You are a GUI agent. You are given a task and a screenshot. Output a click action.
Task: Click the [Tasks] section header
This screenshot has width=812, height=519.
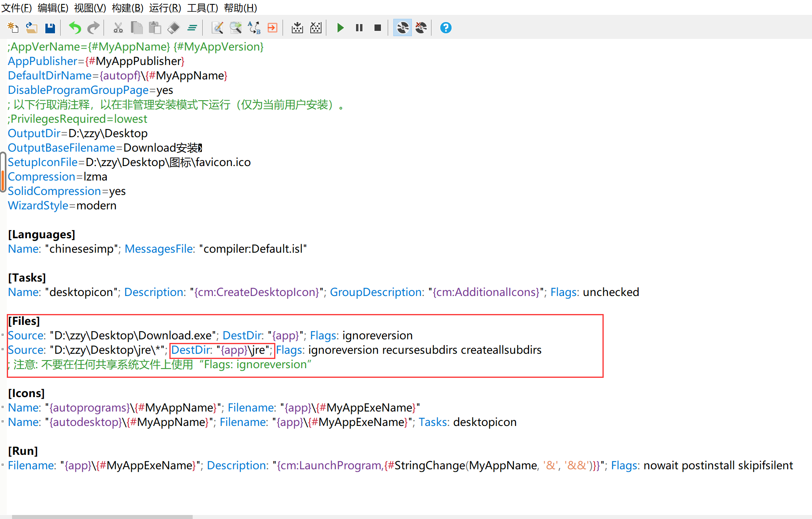pyautogui.click(x=27, y=278)
